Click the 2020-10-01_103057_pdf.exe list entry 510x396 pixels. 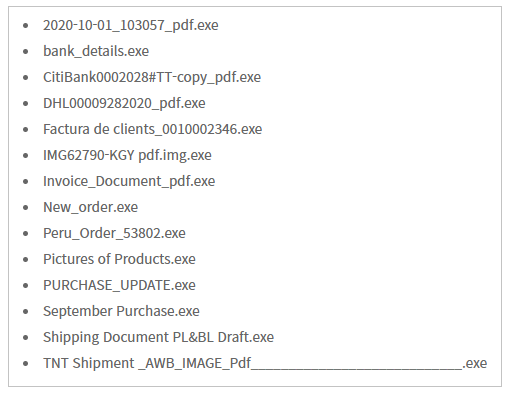click(131, 26)
